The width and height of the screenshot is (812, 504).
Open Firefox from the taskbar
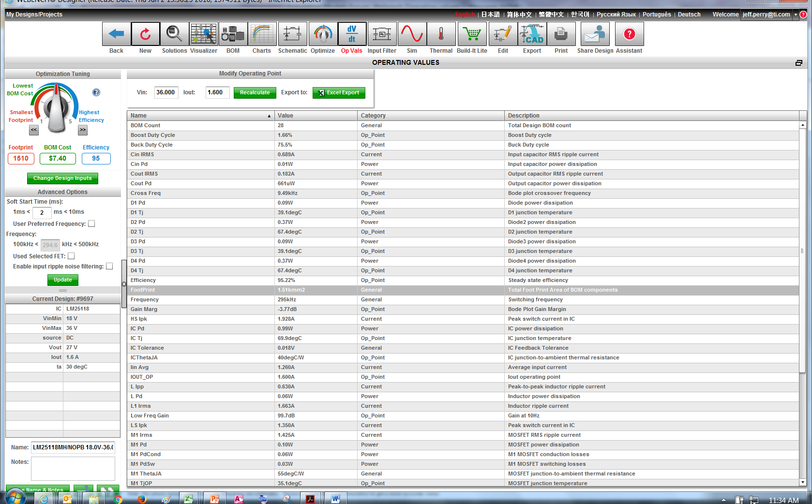[142, 499]
